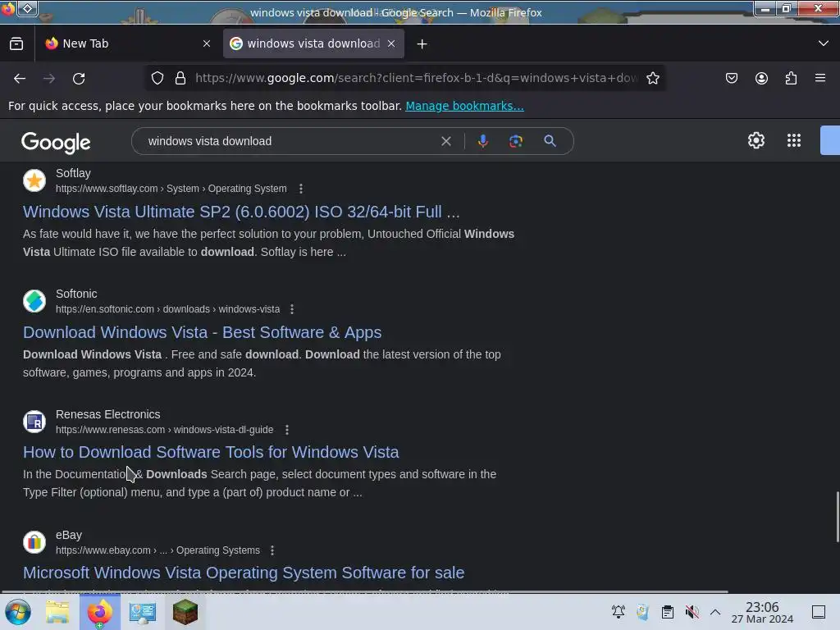Image resolution: width=840 pixels, height=630 pixels.
Task: Open the more options dots for eBay result
Action: pos(272,550)
